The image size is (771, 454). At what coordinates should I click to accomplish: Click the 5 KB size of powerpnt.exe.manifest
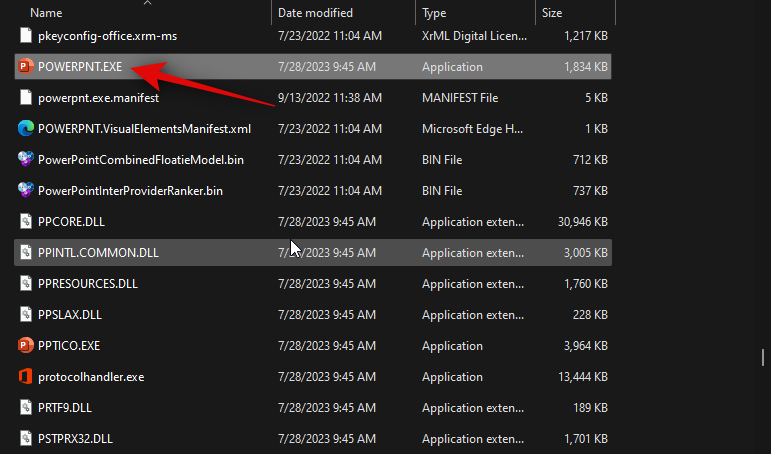pyautogui.click(x=596, y=98)
